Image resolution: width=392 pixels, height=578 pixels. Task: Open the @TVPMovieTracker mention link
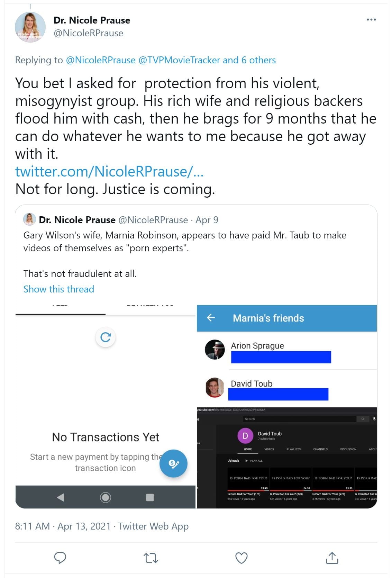tap(179, 60)
